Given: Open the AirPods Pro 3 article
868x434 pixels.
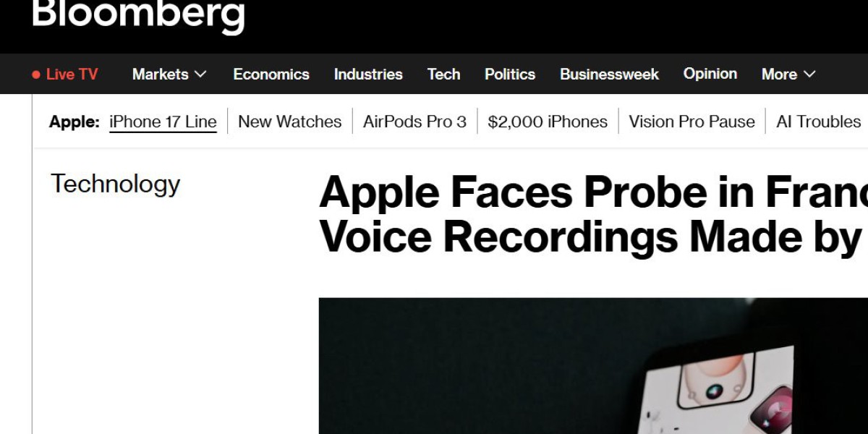Looking at the screenshot, I should pos(414,122).
